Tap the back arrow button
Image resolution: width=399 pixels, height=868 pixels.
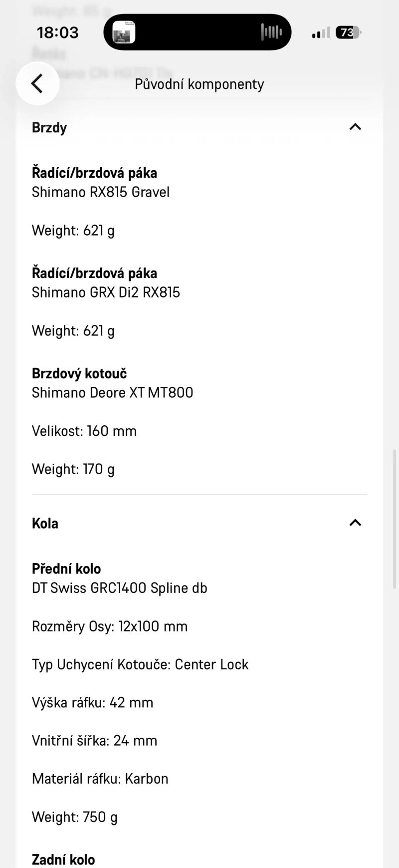37,83
